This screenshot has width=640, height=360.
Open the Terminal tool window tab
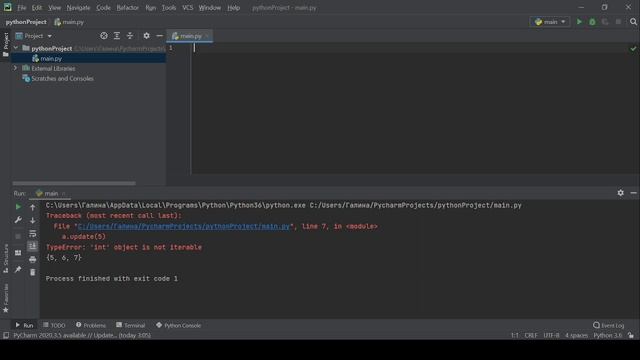tap(131, 325)
